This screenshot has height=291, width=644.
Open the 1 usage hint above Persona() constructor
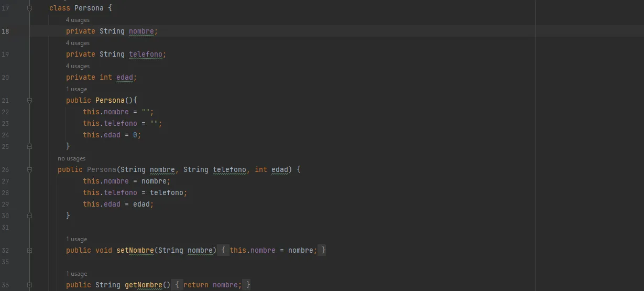coord(77,89)
